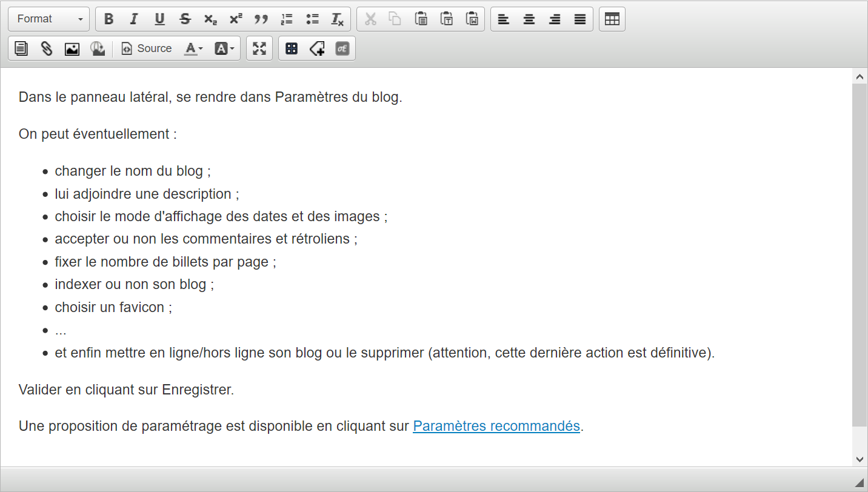Click bullet 'choisir un favicon'
Screen dimensions: 868x492
tap(113, 307)
